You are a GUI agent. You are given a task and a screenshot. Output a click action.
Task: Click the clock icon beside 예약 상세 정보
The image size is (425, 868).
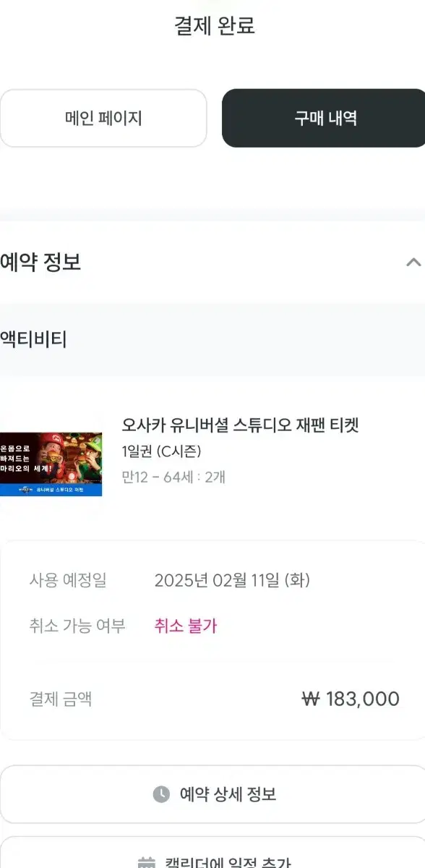tap(161, 794)
